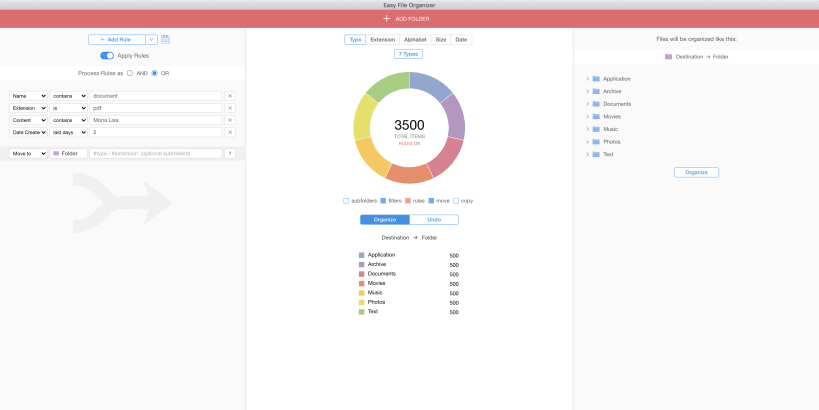Screen dimensions: 819x410
Task: Click the 7 Types button
Action: 408,54
